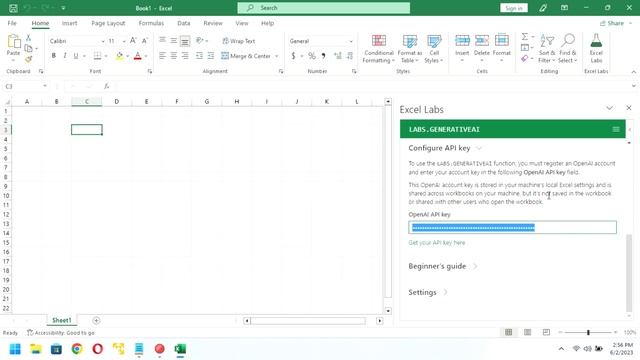Viewport: 640px width, 360px height.
Task: Click the Share button
Action: click(612, 23)
